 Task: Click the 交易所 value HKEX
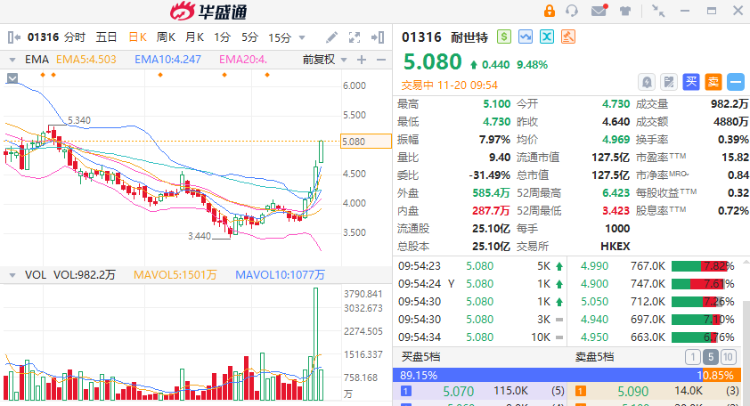pos(615,246)
